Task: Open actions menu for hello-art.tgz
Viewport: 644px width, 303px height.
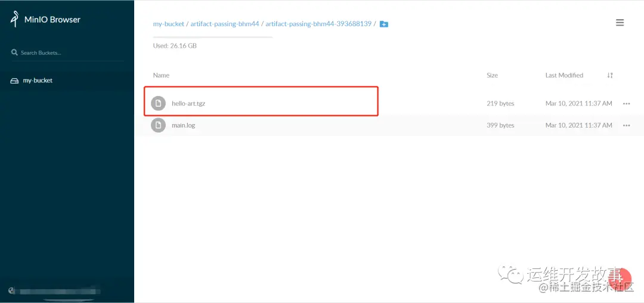Action: click(626, 103)
